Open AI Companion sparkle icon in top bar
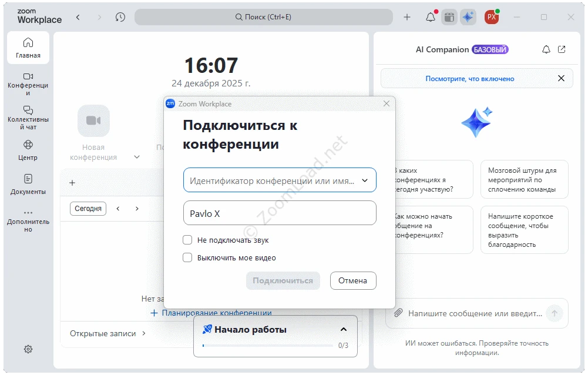 [x=468, y=17]
